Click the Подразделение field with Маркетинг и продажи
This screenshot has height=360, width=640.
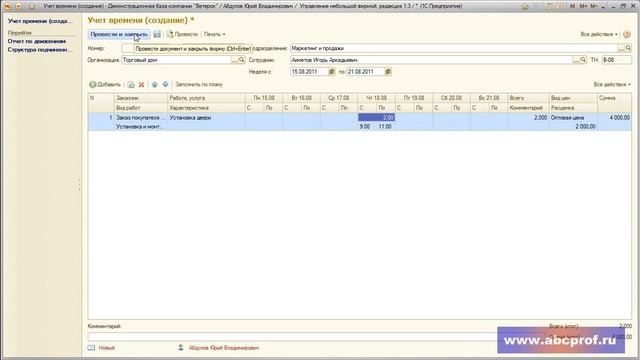pyautogui.click(x=454, y=48)
